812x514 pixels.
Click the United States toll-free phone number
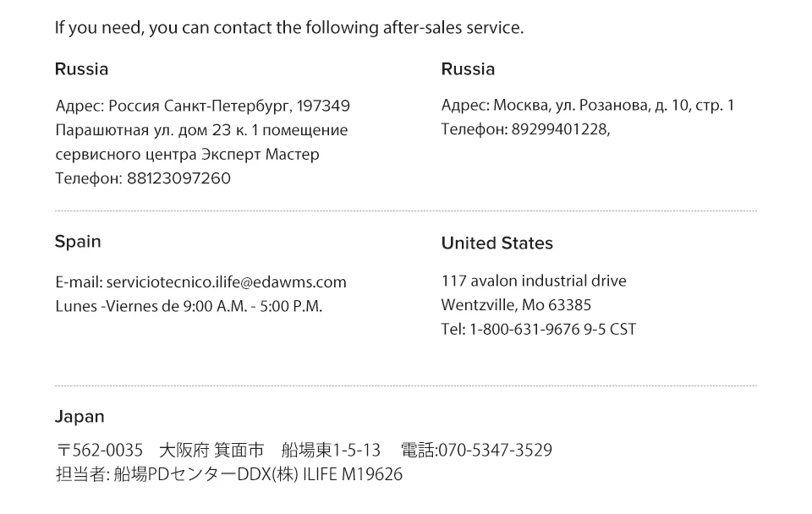click(x=524, y=329)
